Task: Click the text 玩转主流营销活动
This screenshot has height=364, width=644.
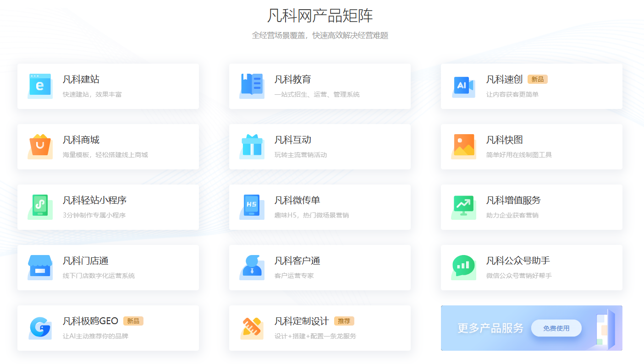Action: click(301, 155)
